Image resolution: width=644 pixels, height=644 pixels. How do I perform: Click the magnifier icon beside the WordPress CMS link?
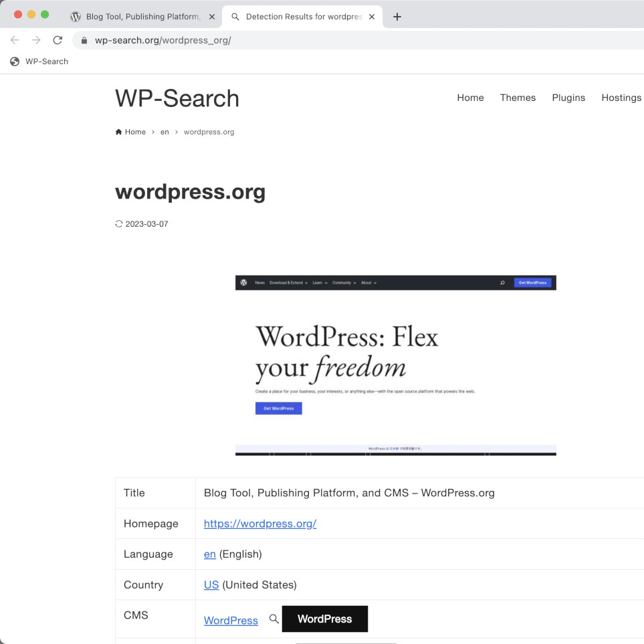[274, 619]
